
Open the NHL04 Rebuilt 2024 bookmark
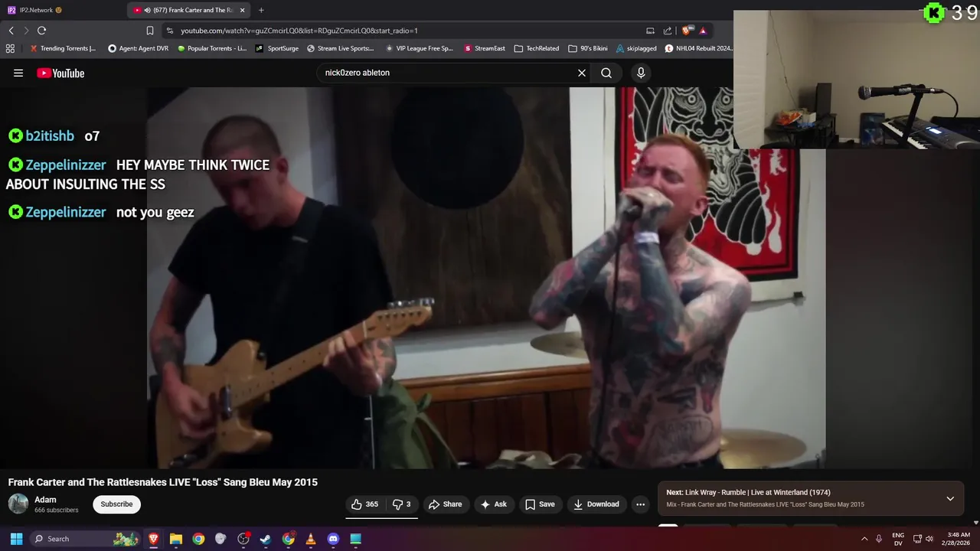click(x=698, y=48)
